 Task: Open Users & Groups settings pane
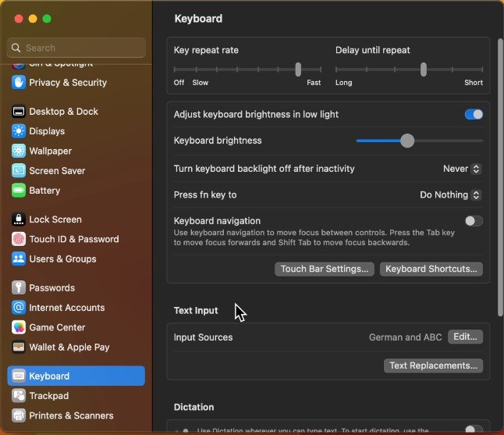(x=62, y=259)
